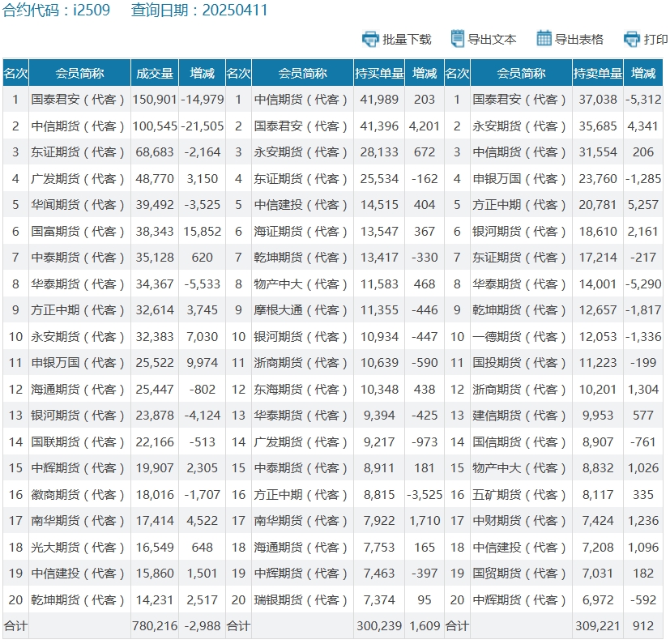
Task: Select 国联期货（代客） member name
Action: 78,441
